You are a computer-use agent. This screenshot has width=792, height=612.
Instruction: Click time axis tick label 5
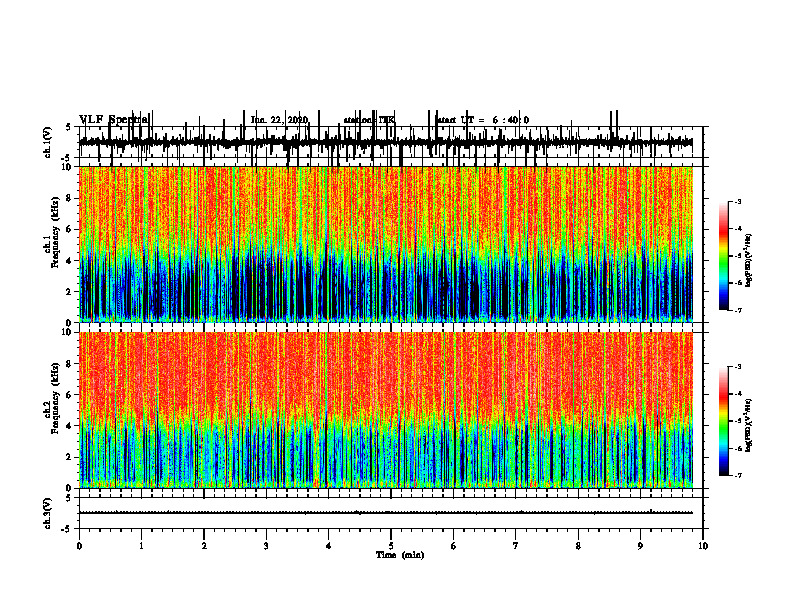tap(391, 546)
